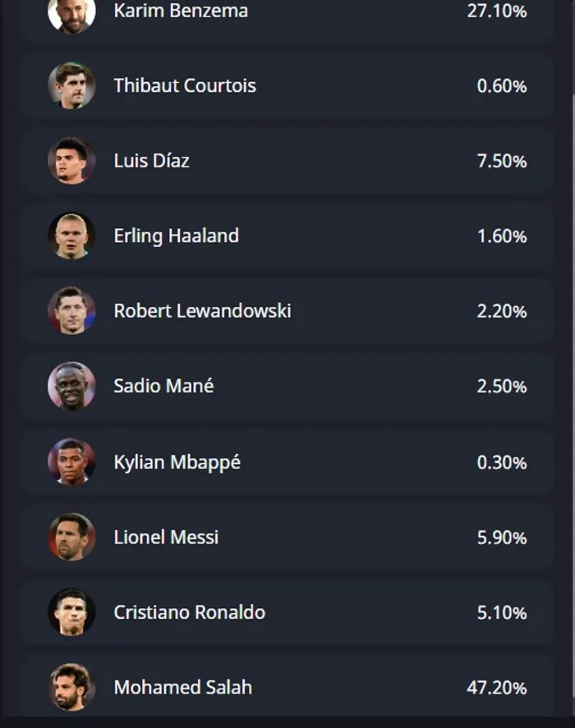The height and width of the screenshot is (728, 575).
Task: Click Kylian Mbappé's avatar photo
Action: pyautogui.click(x=71, y=462)
